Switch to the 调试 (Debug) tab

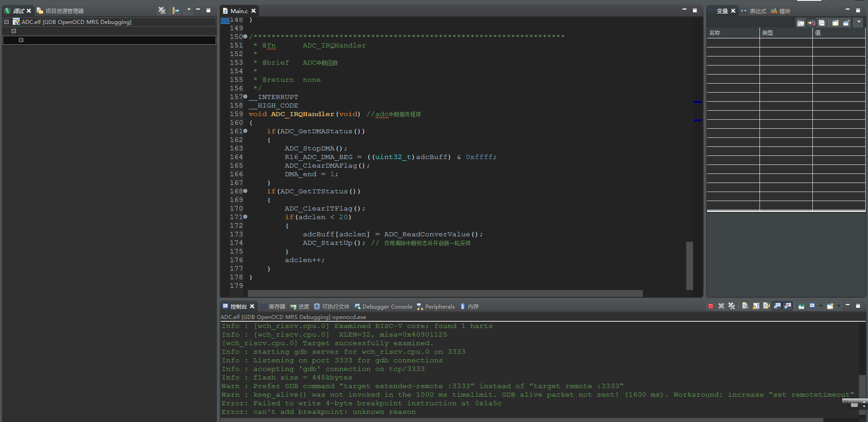[x=18, y=11]
